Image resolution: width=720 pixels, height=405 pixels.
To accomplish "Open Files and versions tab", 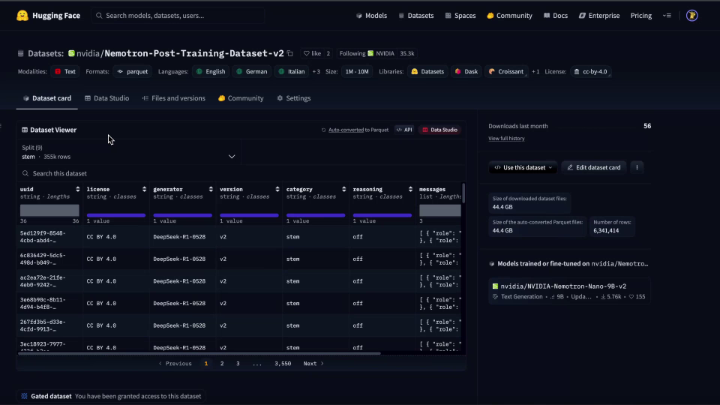I will 174,98.
